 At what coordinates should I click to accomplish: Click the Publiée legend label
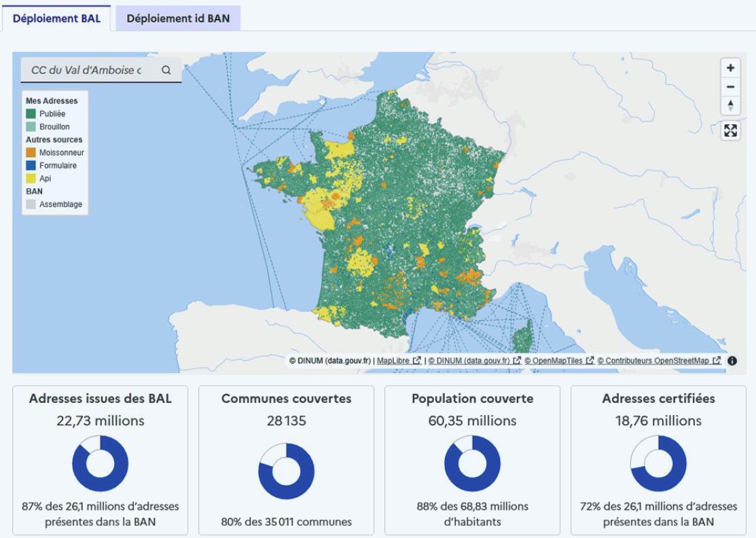(x=52, y=113)
